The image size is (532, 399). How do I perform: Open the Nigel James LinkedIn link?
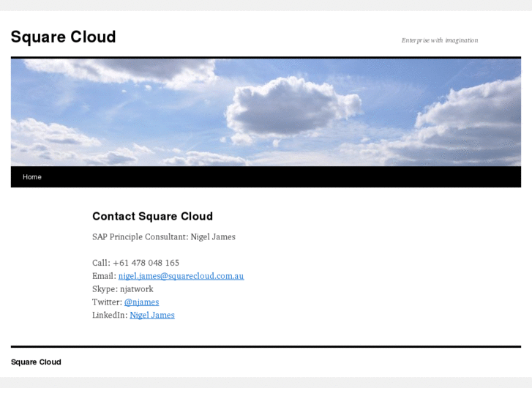tap(152, 315)
